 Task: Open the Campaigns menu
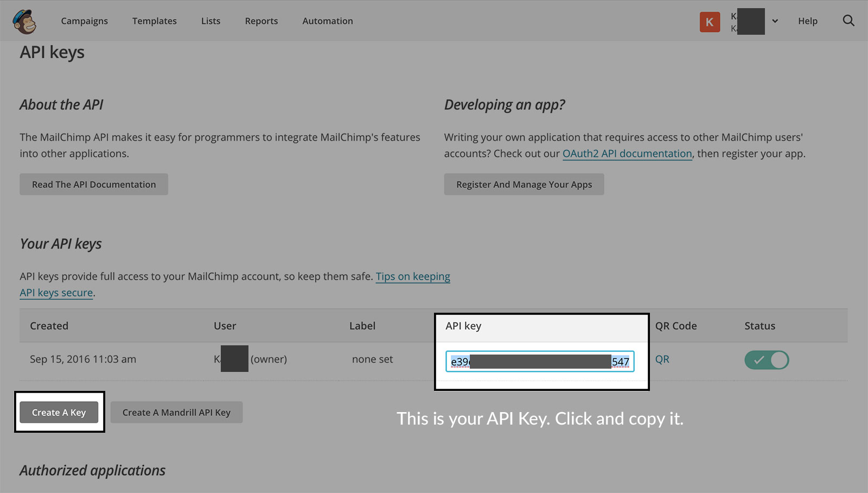coord(84,21)
